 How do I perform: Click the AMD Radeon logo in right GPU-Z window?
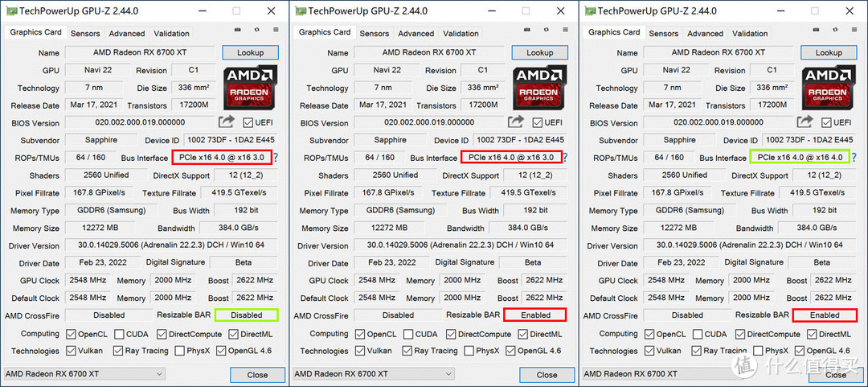(x=829, y=88)
